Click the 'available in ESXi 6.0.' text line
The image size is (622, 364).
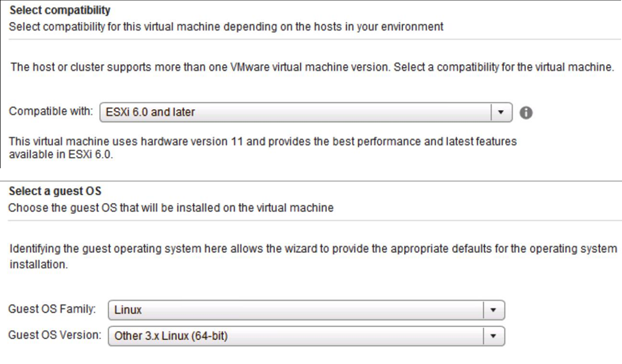click(x=55, y=154)
